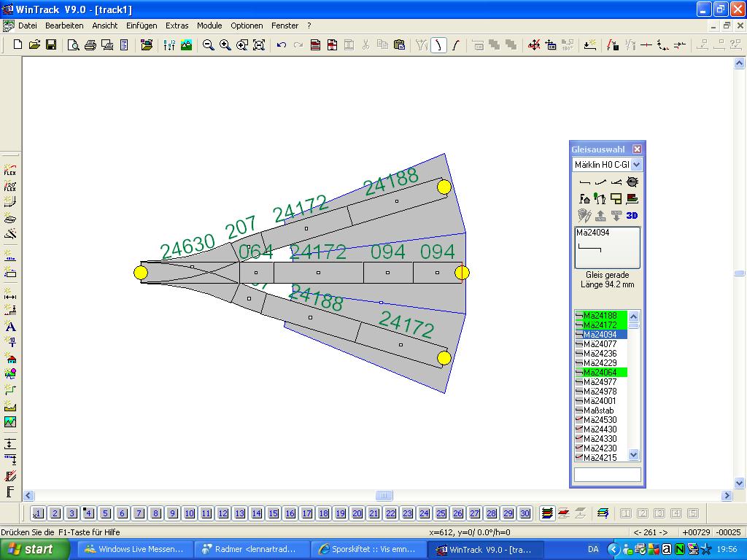Toggle layer 4 button
The height and width of the screenshot is (560, 747).
coord(88,513)
